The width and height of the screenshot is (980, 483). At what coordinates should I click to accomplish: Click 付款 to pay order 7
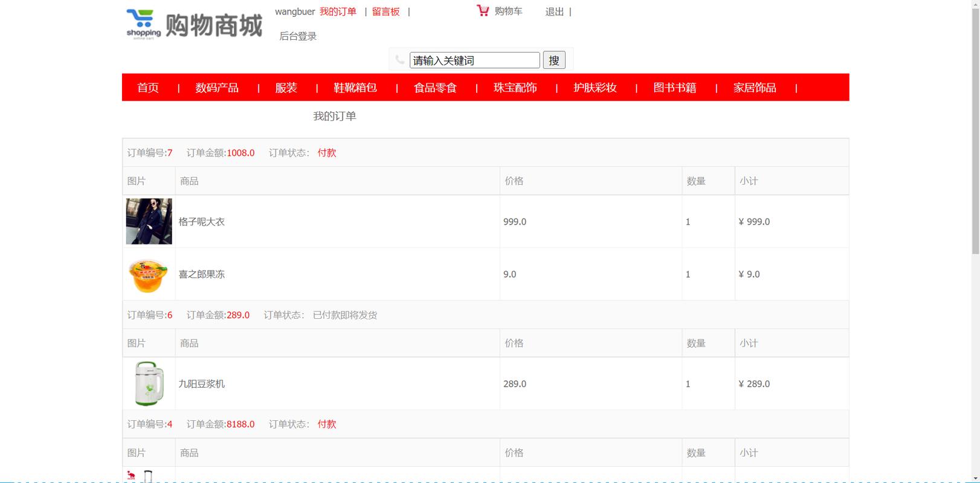click(327, 153)
